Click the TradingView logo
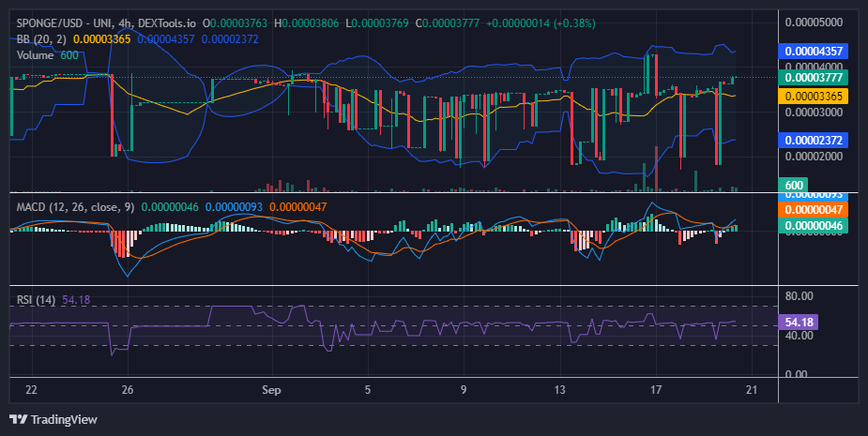The width and height of the screenshot is (868, 436). point(53,419)
